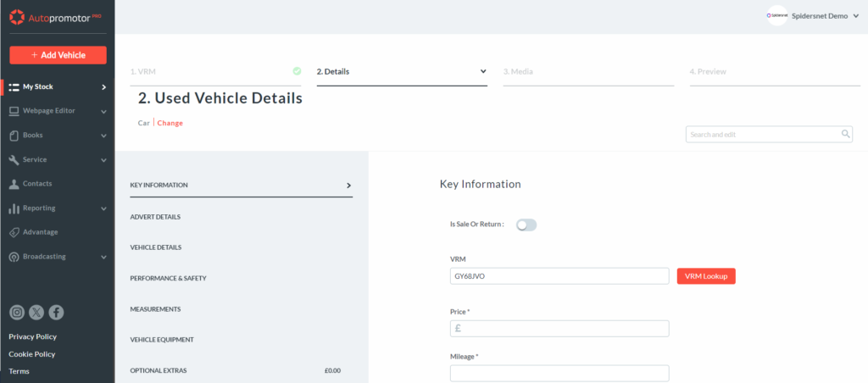Click the Facebook icon in sidebar
Image resolution: width=868 pixels, height=383 pixels.
pyautogui.click(x=56, y=312)
